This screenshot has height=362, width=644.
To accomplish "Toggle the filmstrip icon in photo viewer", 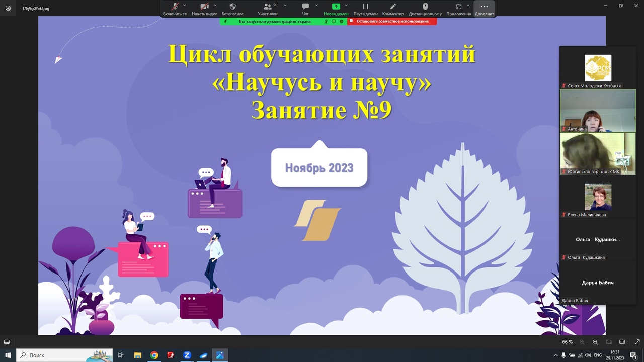I will coord(7,342).
